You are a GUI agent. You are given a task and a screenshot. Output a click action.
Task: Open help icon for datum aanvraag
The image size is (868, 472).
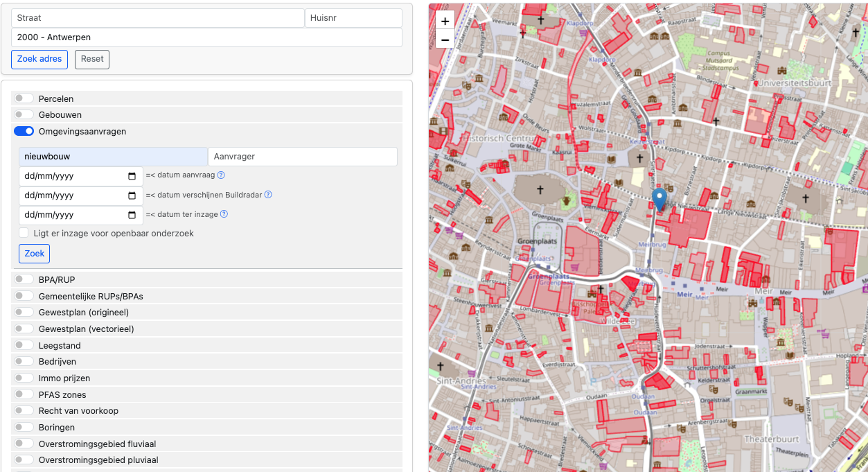tap(221, 175)
